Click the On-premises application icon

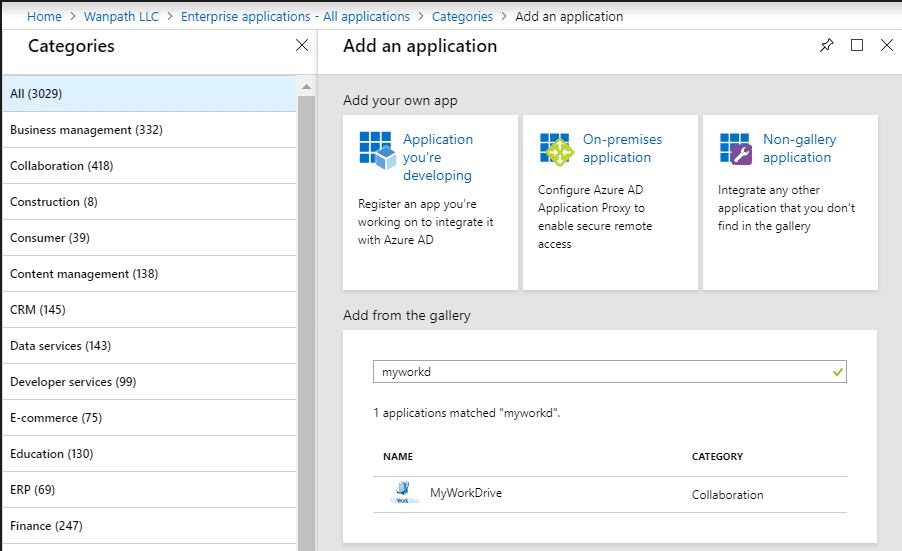(x=556, y=148)
